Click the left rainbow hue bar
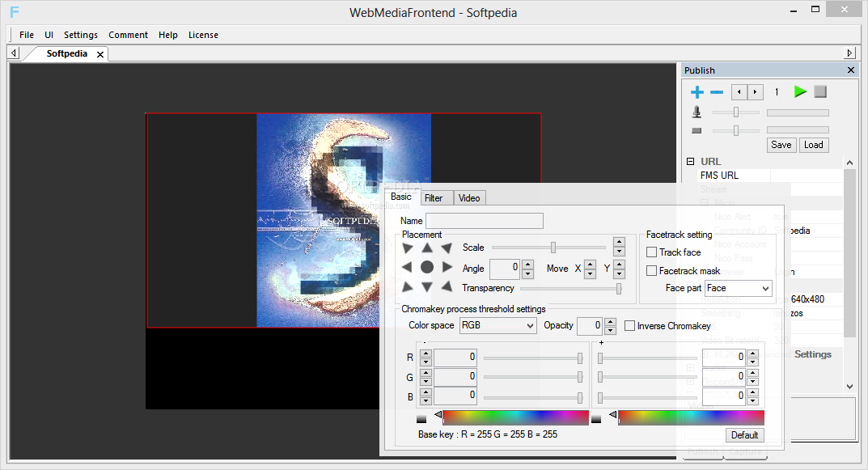868x470 pixels. tap(515, 418)
